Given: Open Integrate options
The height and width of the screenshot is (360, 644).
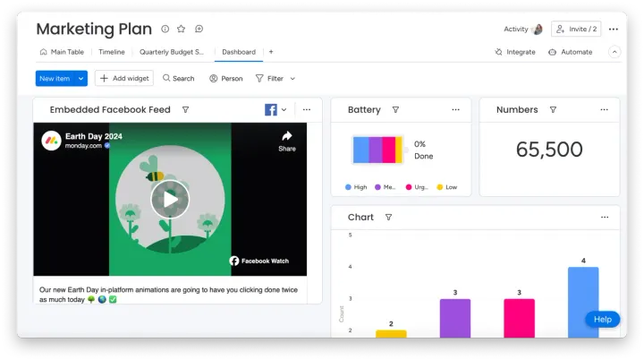Looking at the screenshot, I should (x=515, y=52).
